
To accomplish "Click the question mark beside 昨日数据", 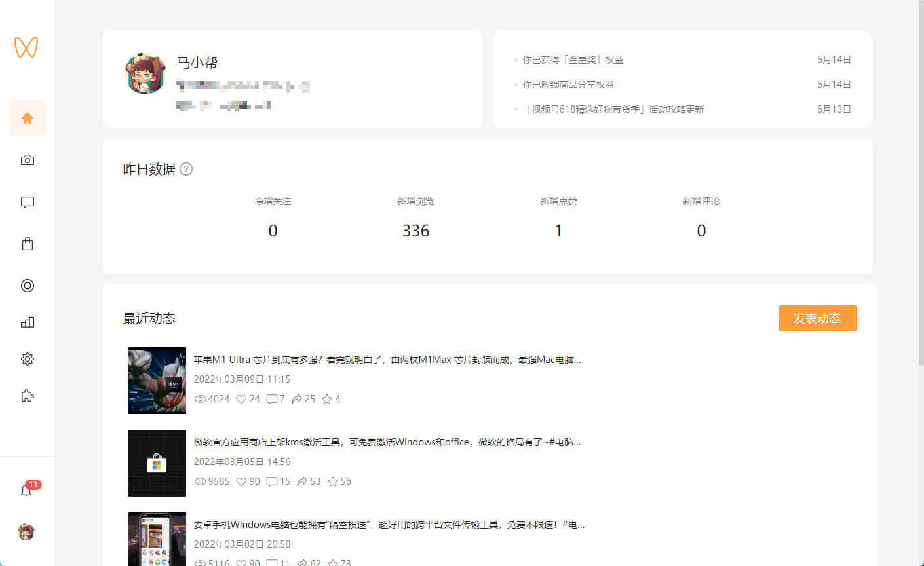I will click(x=186, y=169).
